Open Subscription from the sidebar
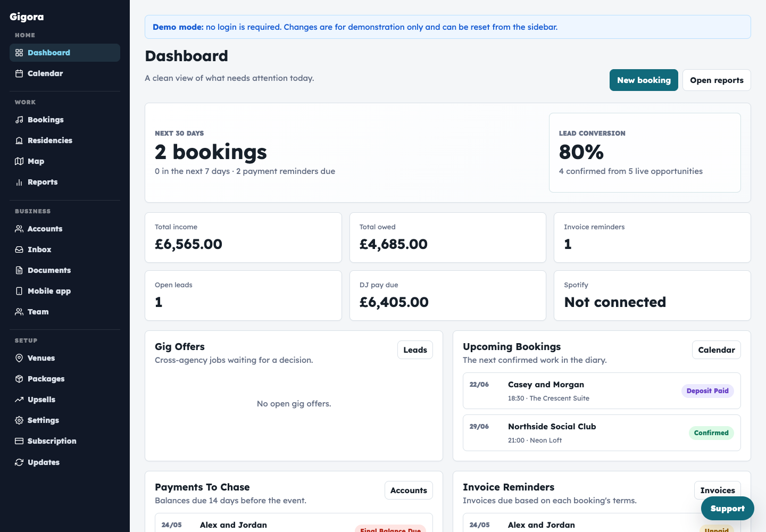Screen dimensions: 766x532 pyautogui.click(x=65, y=441)
